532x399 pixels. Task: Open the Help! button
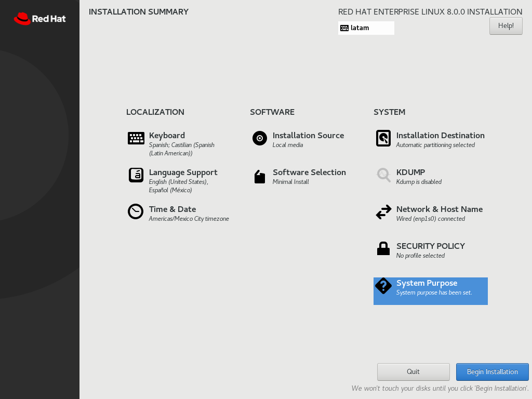(506, 26)
